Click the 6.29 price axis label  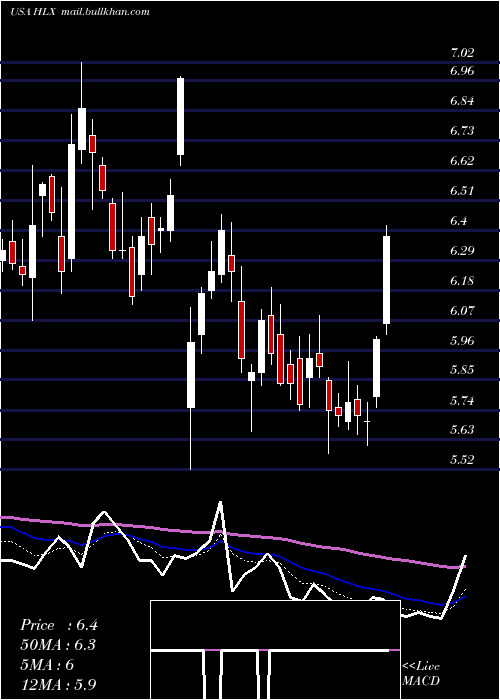[x=462, y=250]
